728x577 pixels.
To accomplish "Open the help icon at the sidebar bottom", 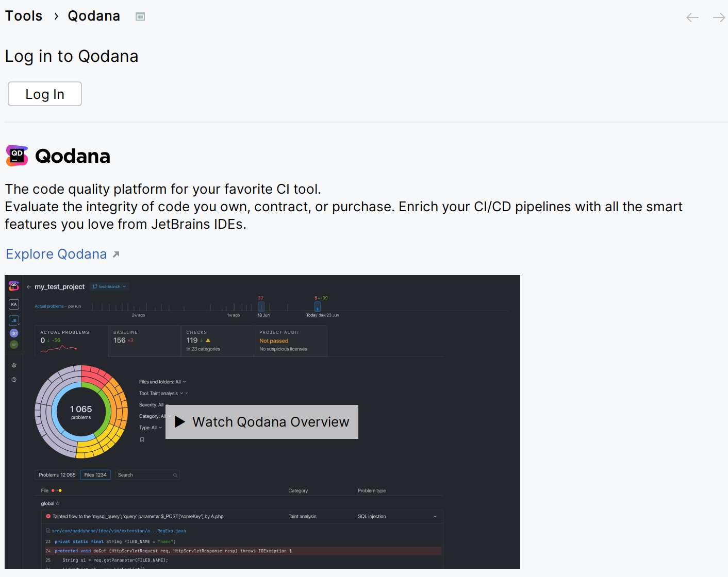I will coord(14,379).
